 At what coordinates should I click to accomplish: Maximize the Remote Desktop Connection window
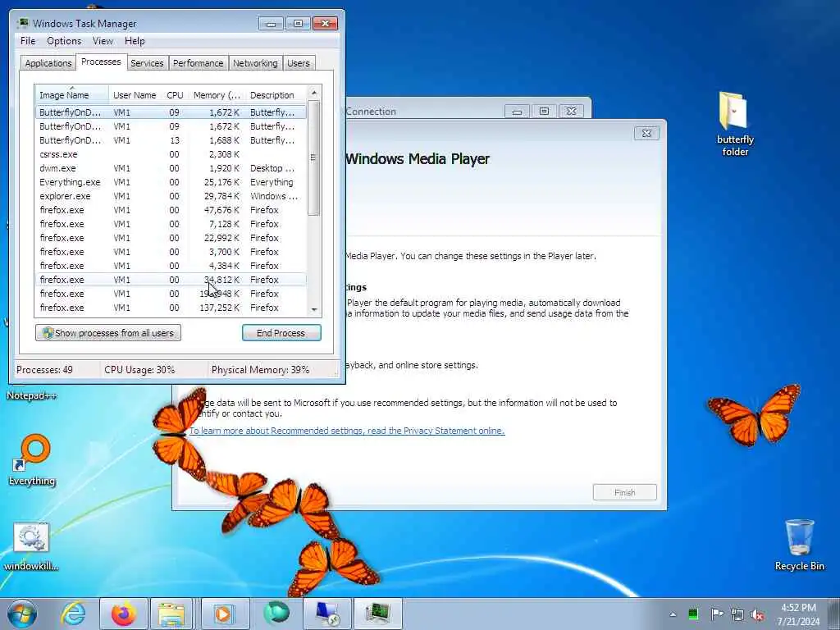coord(545,112)
